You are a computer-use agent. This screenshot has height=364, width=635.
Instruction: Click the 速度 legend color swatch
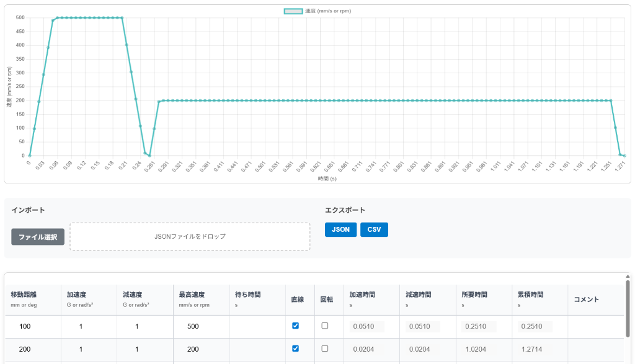click(293, 11)
